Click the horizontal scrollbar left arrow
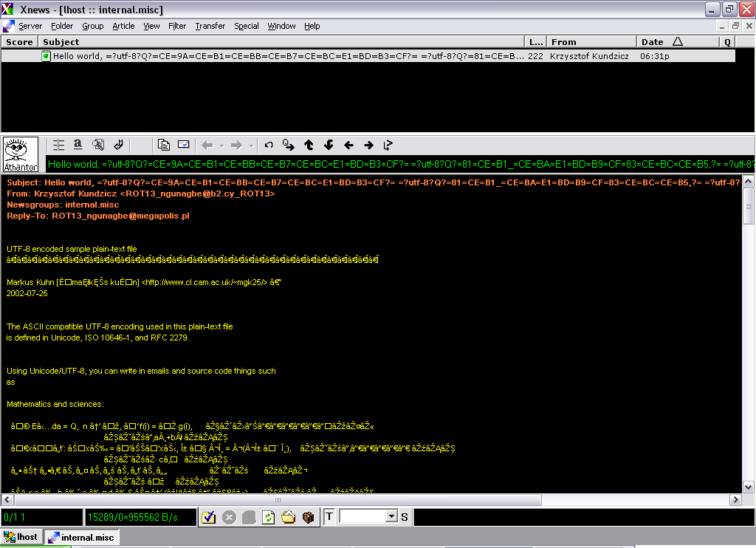The image size is (756, 548). click(7, 500)
